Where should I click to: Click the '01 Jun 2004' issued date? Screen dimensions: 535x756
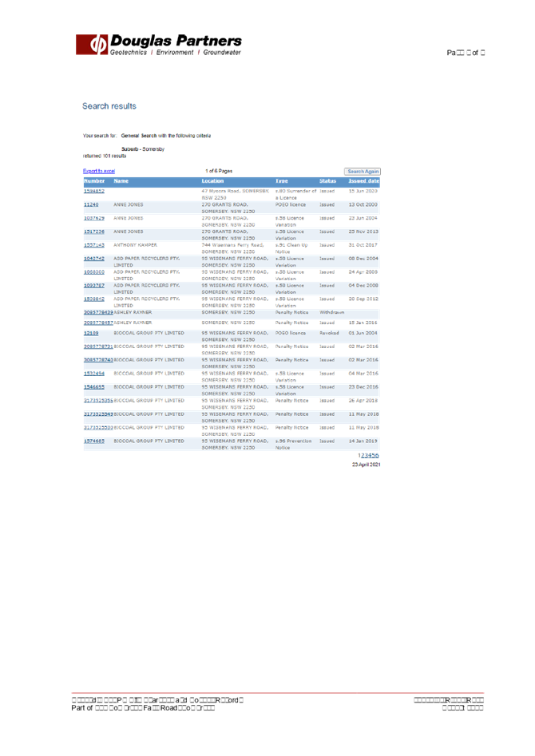click(x=363, y=333)
